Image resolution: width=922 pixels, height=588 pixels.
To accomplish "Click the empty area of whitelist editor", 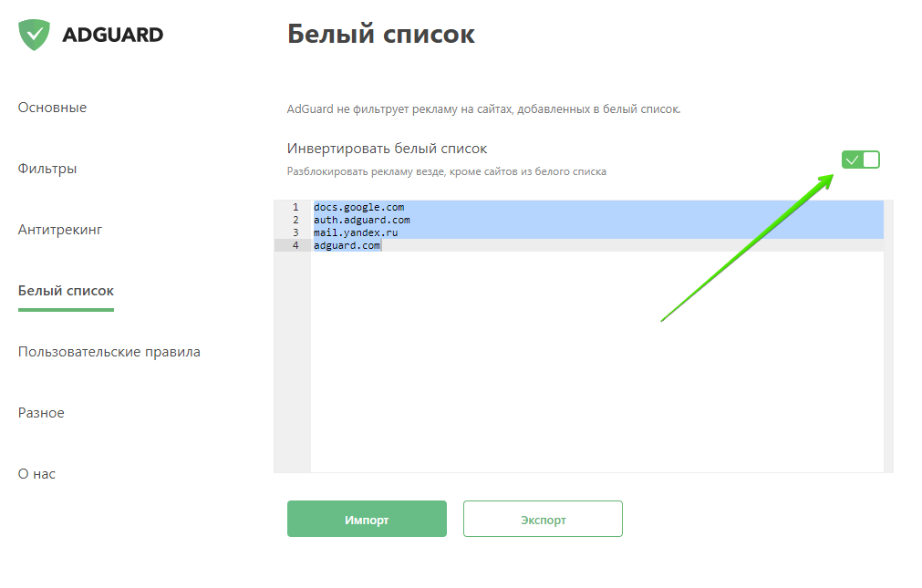I will click(x=596, y=362).
